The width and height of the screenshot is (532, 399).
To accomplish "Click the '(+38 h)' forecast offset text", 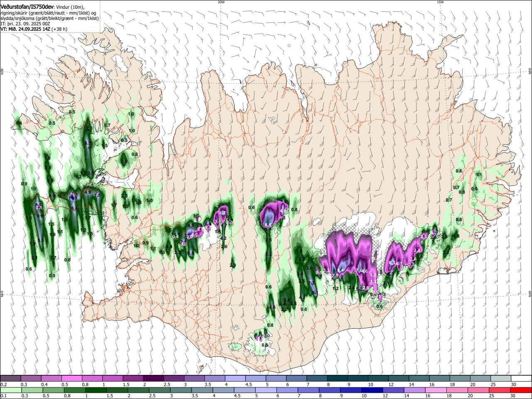I will coord(59,29).
